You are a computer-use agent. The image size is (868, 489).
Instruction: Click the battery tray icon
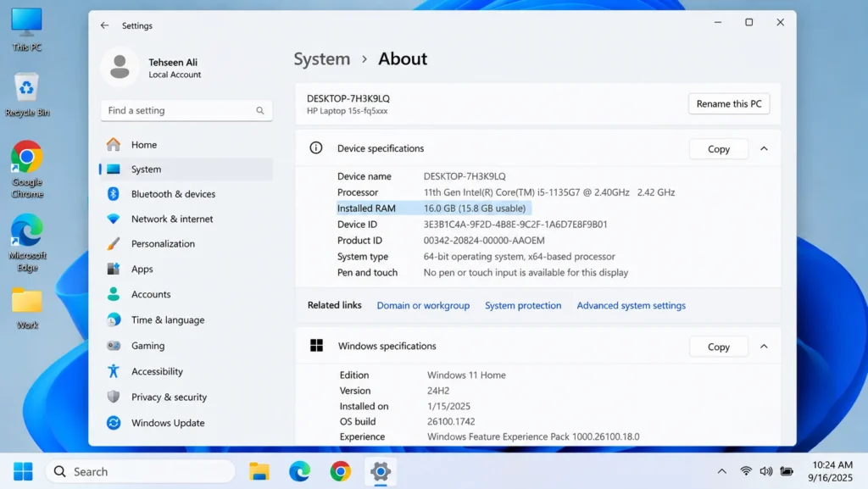click(786, 471)
